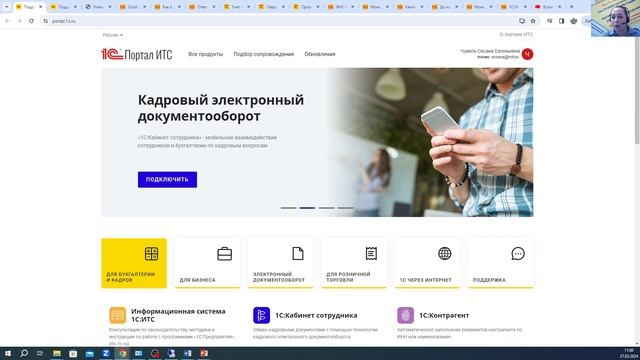Open the 1С:Контрагент heading
Viewport: 640px width, 360px height.
444,315
